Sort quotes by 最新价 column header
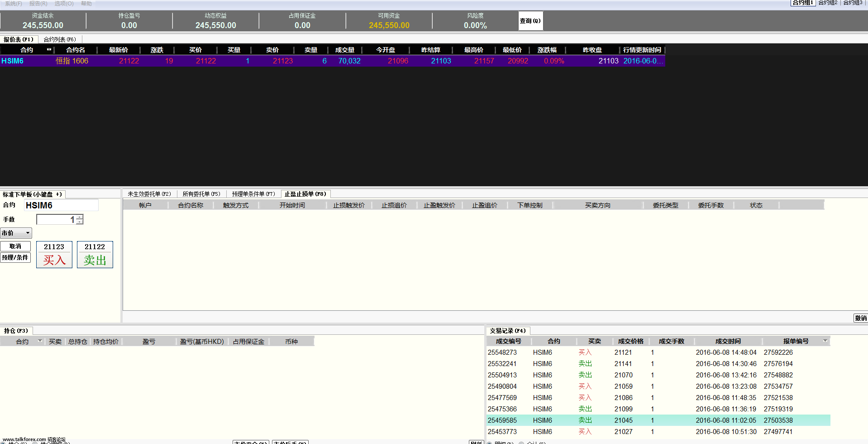 [x=119, y=50]
